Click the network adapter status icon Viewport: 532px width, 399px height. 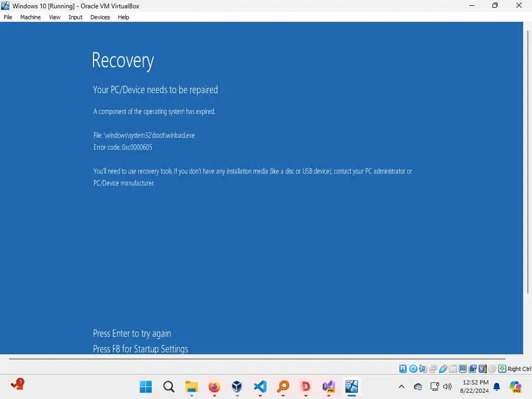[x=433, y=368]
